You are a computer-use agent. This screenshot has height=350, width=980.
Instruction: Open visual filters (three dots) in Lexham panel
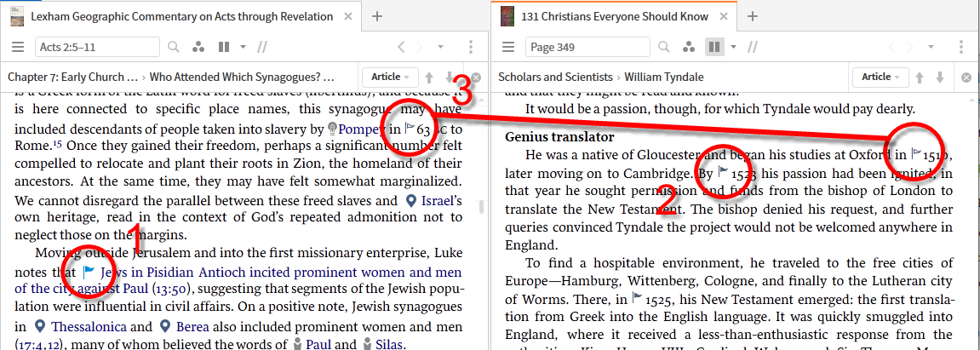point(198,47)
